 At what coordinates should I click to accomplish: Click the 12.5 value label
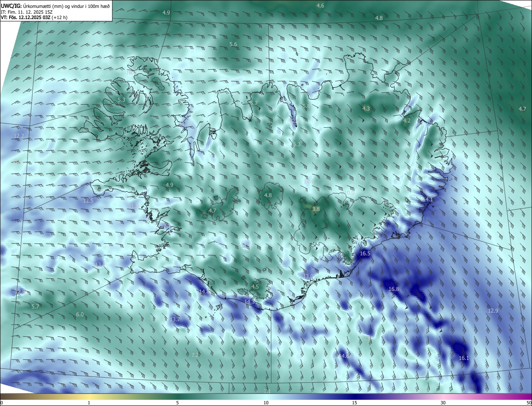tap(88, 201)
